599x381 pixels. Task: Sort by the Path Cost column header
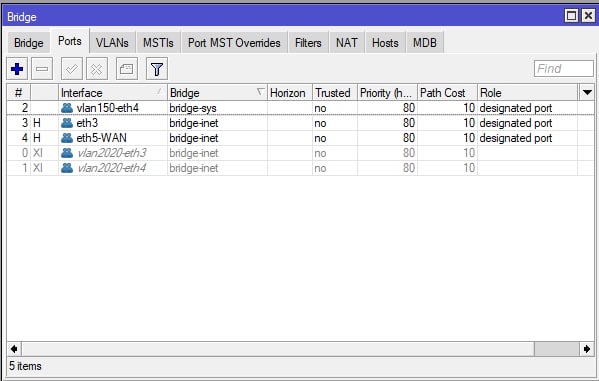(x=447, y=92)
